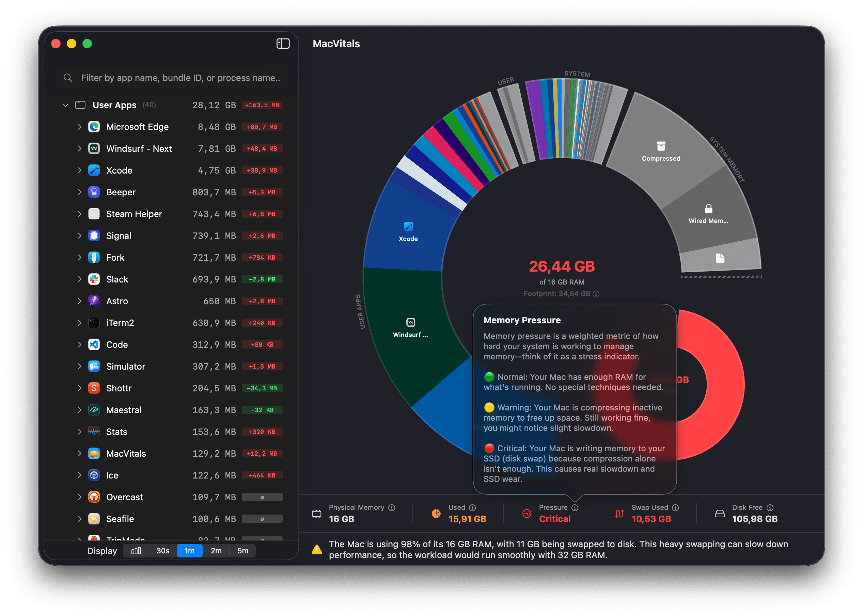Image resolution: width=863 pixels, height=616 pixels.
Task: Switch display interval to 2m
Action: coord(216,551)
